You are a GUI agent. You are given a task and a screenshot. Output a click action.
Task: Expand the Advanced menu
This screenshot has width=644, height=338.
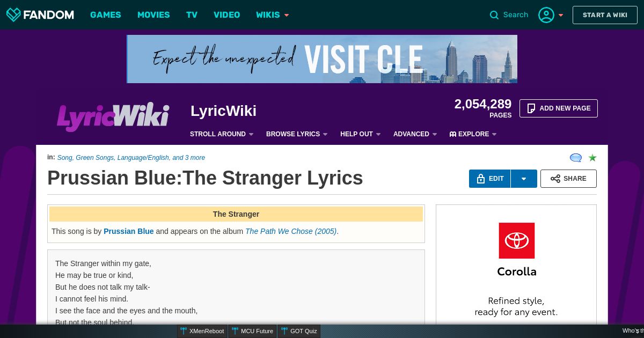coord(415,134)
